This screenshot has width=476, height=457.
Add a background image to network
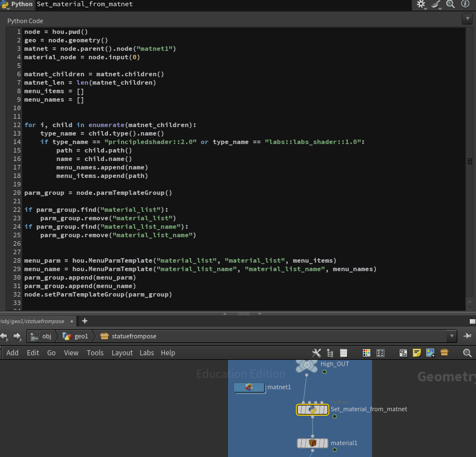click(430, 352)
